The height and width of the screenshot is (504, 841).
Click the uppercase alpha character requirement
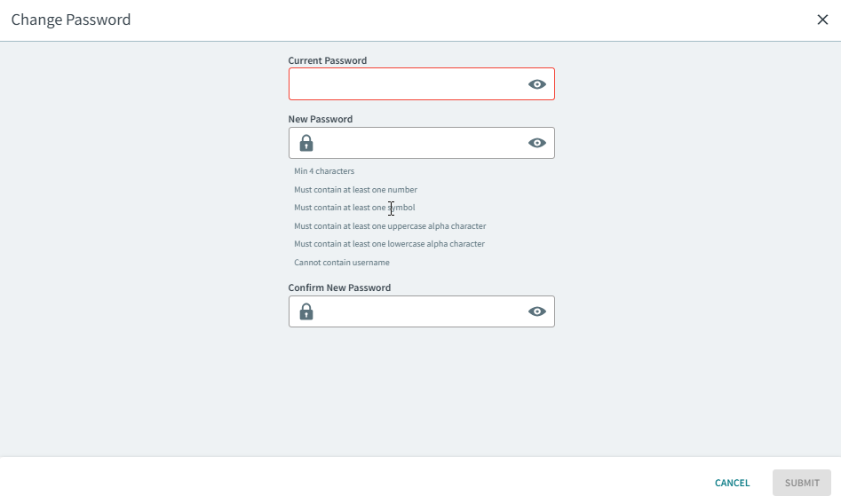(390, 226)
